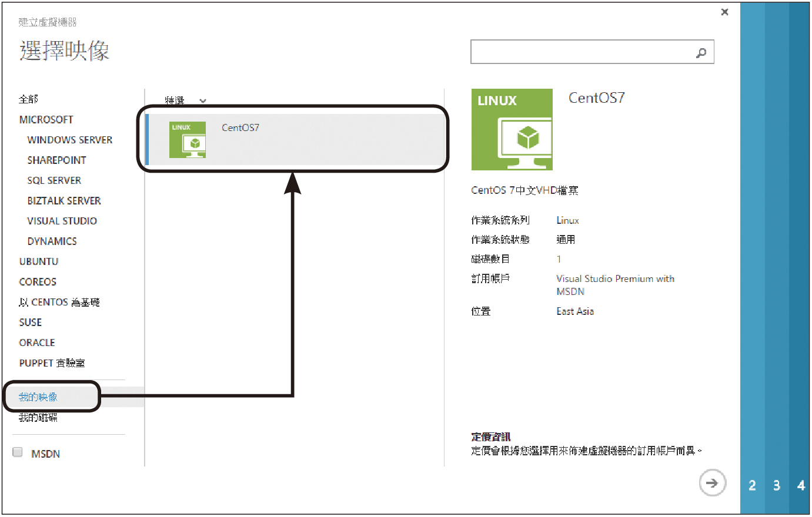Choose the VISUAL STUDIO category
The image size is (812, 517).
pos(62,221)
